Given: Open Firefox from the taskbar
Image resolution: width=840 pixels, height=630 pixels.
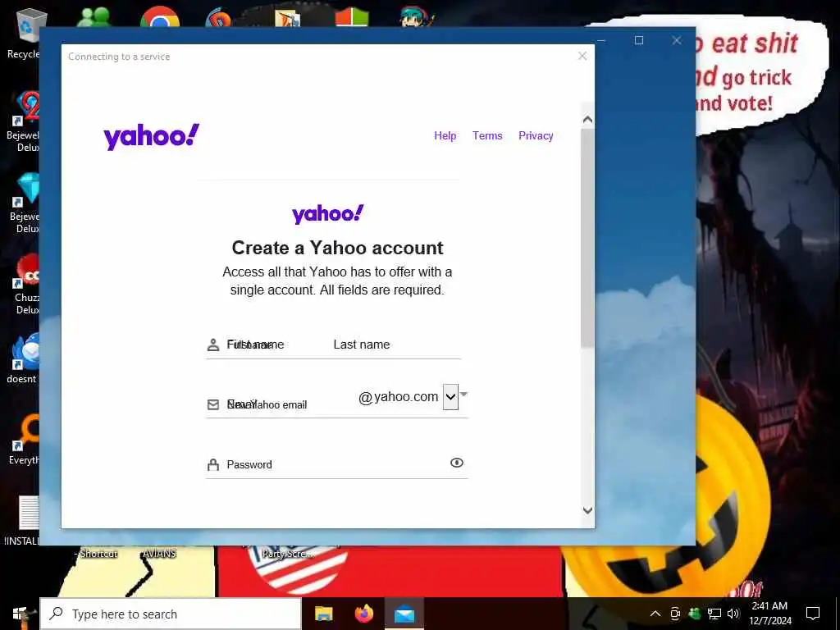Looking at the screenshot, I should click(x=364, y=614).
